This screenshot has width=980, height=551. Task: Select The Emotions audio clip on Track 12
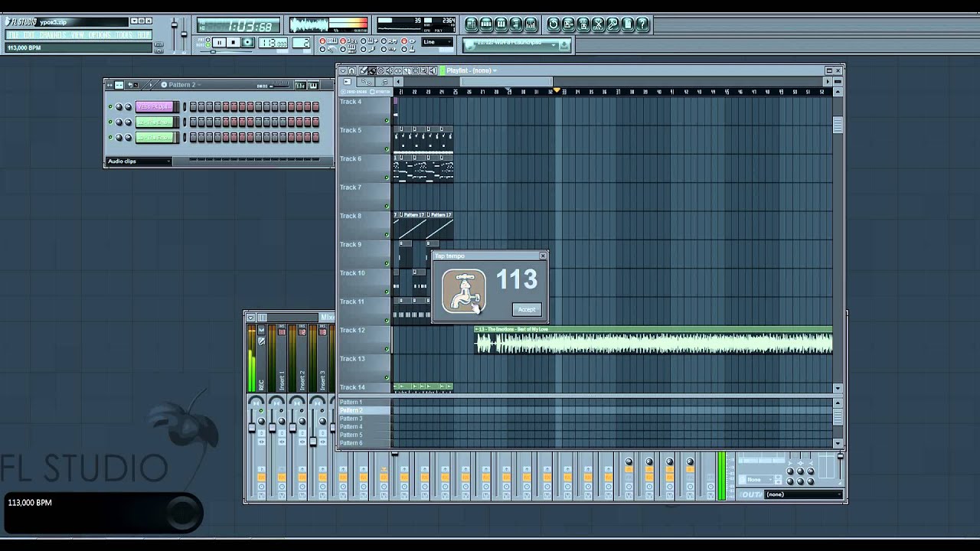[x=653, y=341]
